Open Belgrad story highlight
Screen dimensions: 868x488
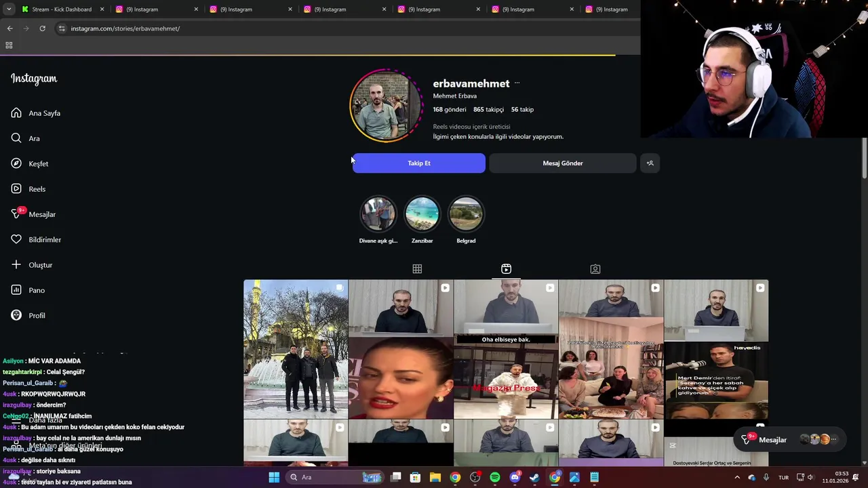[x=466, y=220]
